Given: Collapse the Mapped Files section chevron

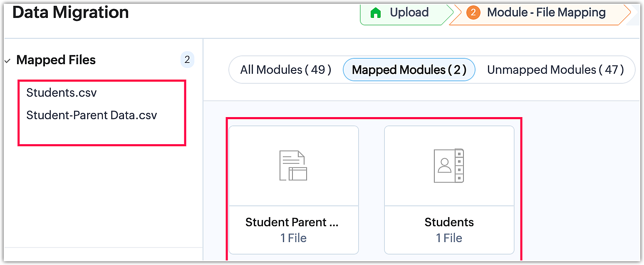Looking at the screenshot, I should 7,61.
